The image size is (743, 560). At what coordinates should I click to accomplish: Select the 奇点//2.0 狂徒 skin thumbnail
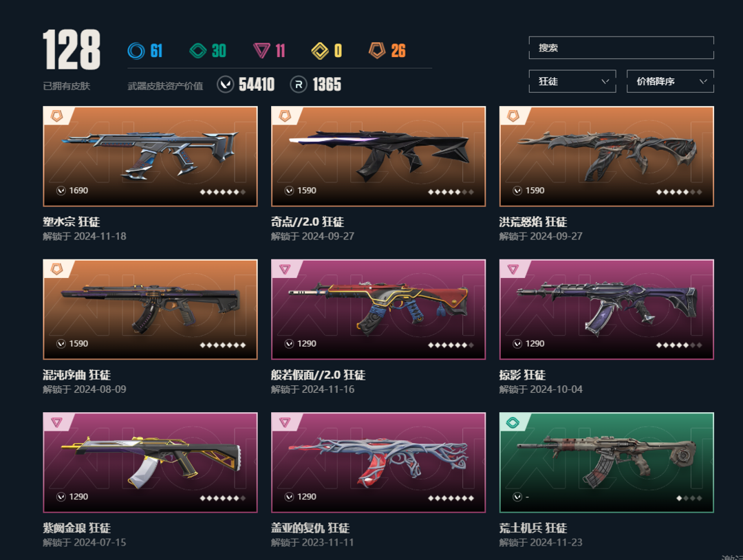click(378, 156)
